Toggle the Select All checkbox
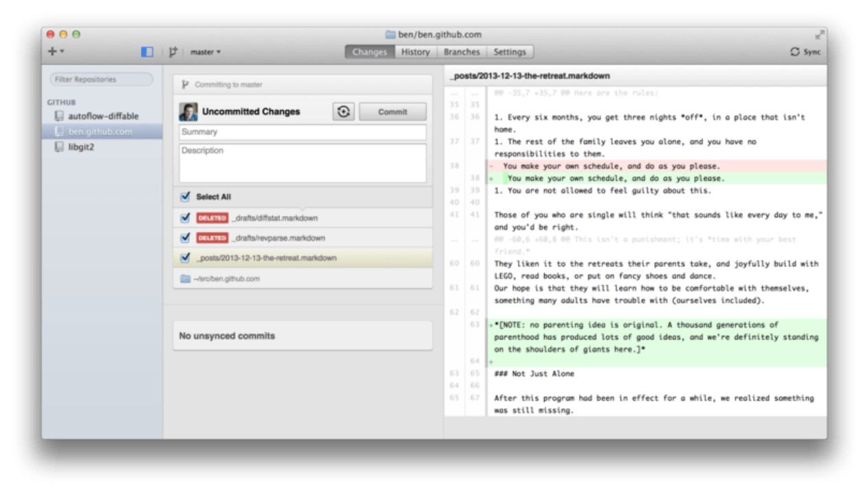Image resolution: width=868 pixels, height=488 pixels. tap(184, 197)
